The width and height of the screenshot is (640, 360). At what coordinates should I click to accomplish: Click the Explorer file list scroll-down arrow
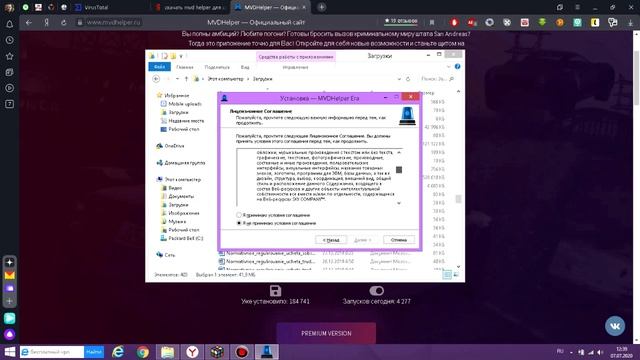[458, 267]
